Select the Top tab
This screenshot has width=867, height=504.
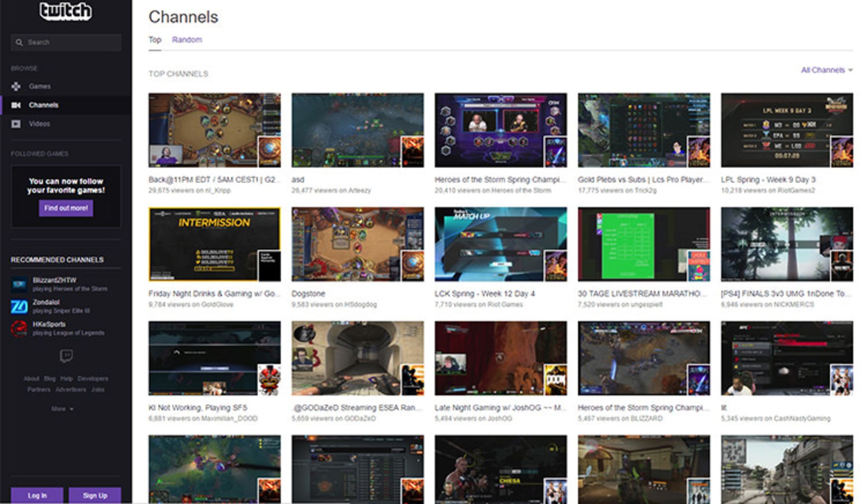click(154, 40)
